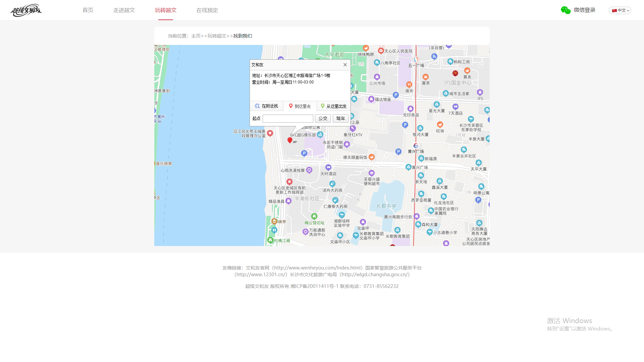
Task: Switch to the 在附近找 tab
Action: (x=267, y=106)
